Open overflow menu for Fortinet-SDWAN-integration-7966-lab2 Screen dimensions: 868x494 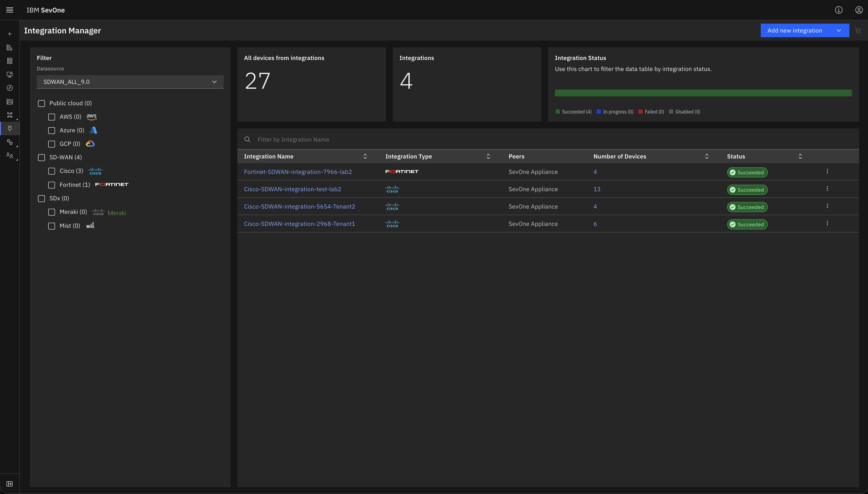coord(827,171)
